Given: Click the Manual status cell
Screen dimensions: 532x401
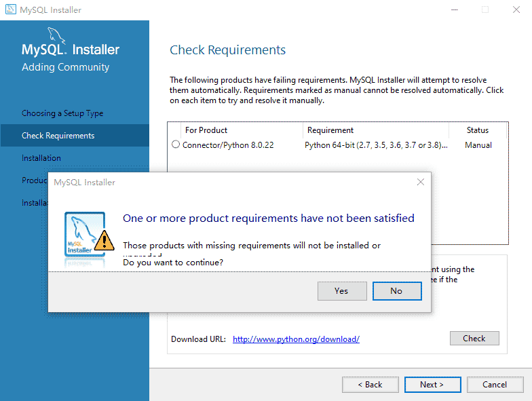Looking at the screenshot, I should click(478, 145).
